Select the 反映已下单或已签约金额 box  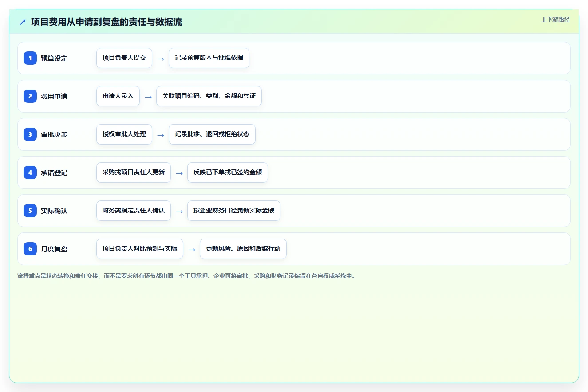tap(228, 172)
